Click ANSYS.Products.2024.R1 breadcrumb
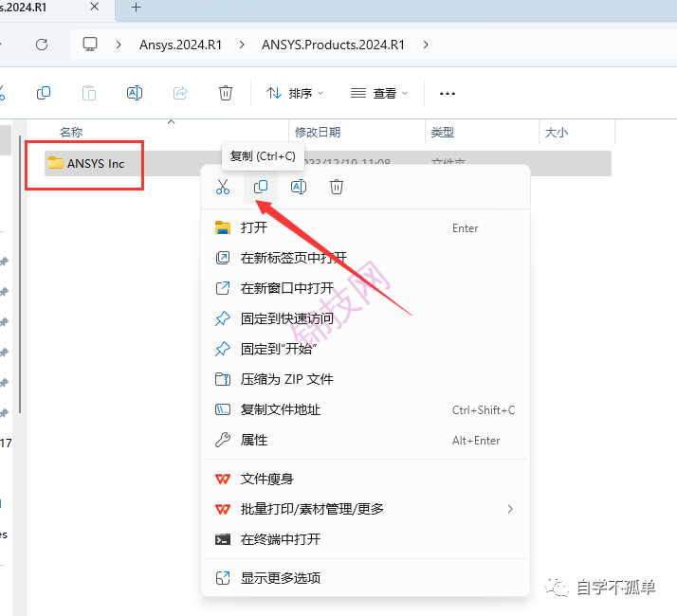Image resolution: width=677 pixels, height=616 pixels. (x=333, y=45)
